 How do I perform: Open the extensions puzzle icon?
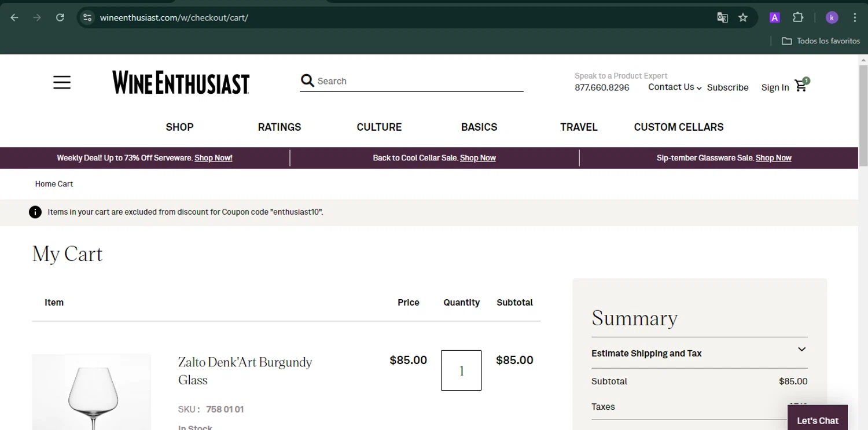pyautogui.click(x=798, y=17)
